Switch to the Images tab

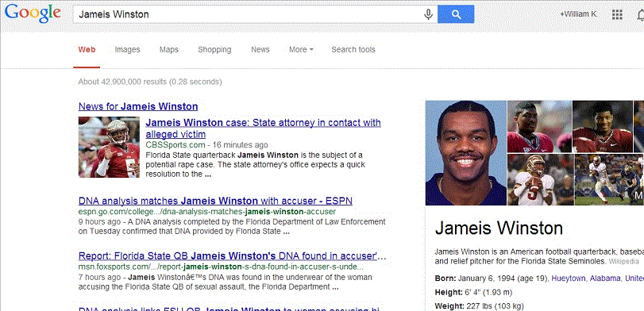pyautogui.click(x=127, y=50)
